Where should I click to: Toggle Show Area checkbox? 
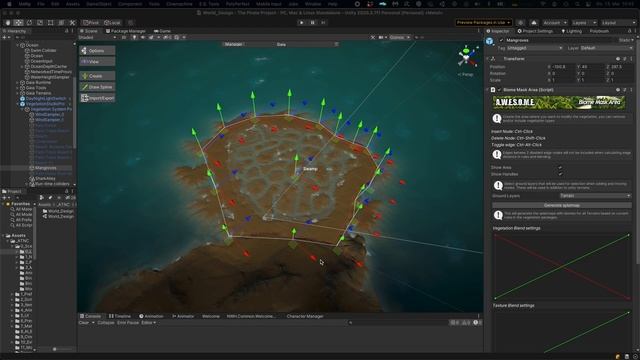pyautogui.click(x=560, y=167)
